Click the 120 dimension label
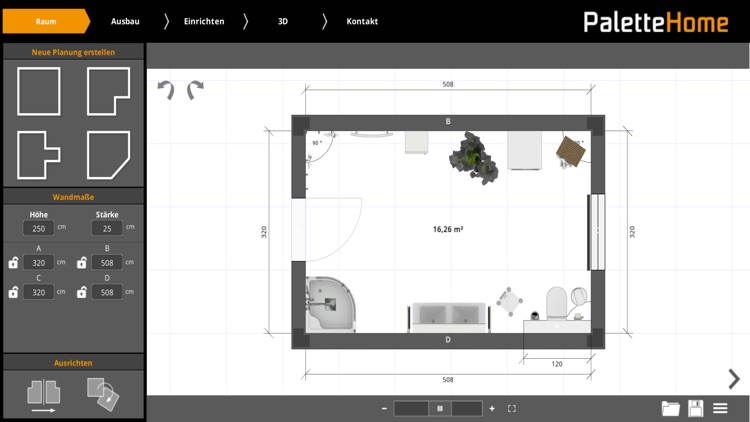This screenshot has width=750, height=422. click(557, 364)
